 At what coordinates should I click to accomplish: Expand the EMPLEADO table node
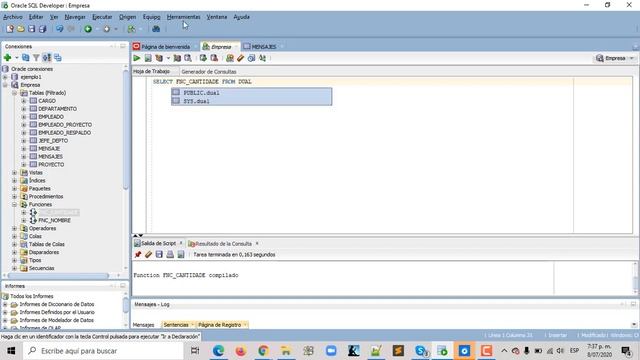point(24,117)
